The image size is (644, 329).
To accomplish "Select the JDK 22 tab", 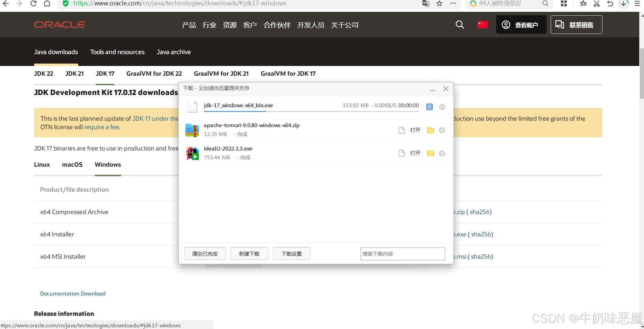I will point(44,74).
